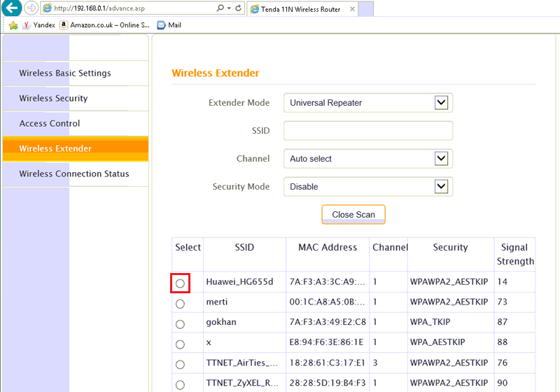Screen dimensions: 560x392
Task: Expand the Security Mode dropdown
Action: pyautogui.click(x=440, y=187)
